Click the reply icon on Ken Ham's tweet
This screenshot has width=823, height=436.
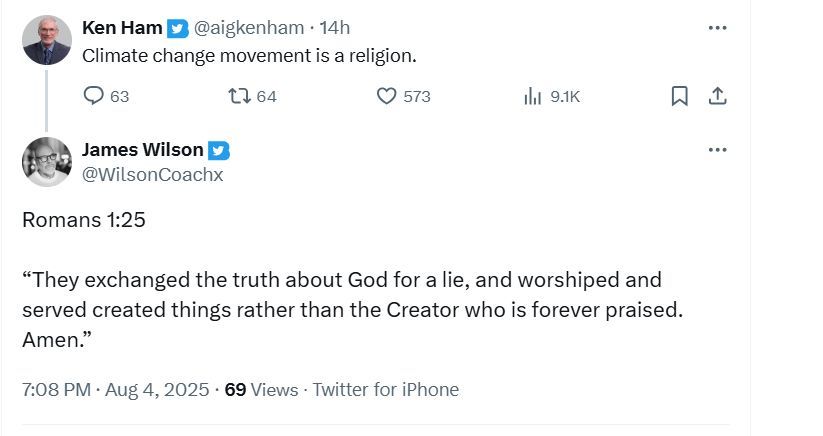click(93, 96)
